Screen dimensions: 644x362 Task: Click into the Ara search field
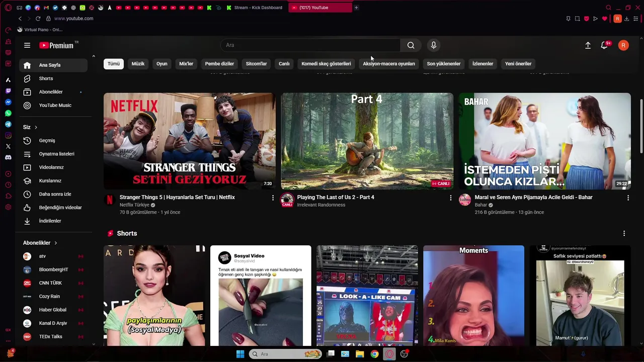pos(310,45)
